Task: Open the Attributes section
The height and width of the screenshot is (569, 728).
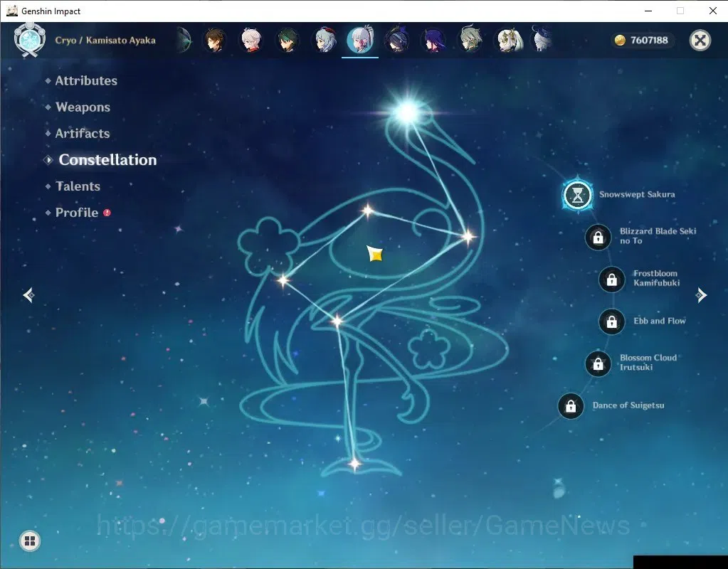Action: click(86, 81)
